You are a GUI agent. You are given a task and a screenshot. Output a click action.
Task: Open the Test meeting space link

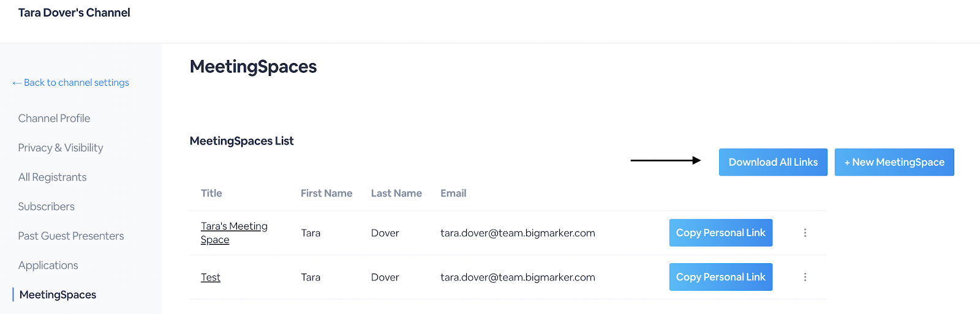(x=210, y=277)
